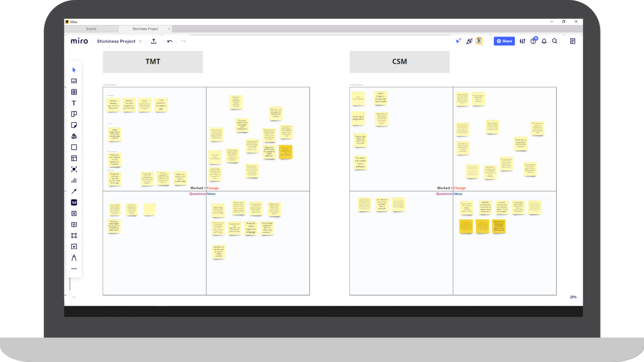
Task: Expand the collapsed bottom-left panel
Action: (74, 297)
